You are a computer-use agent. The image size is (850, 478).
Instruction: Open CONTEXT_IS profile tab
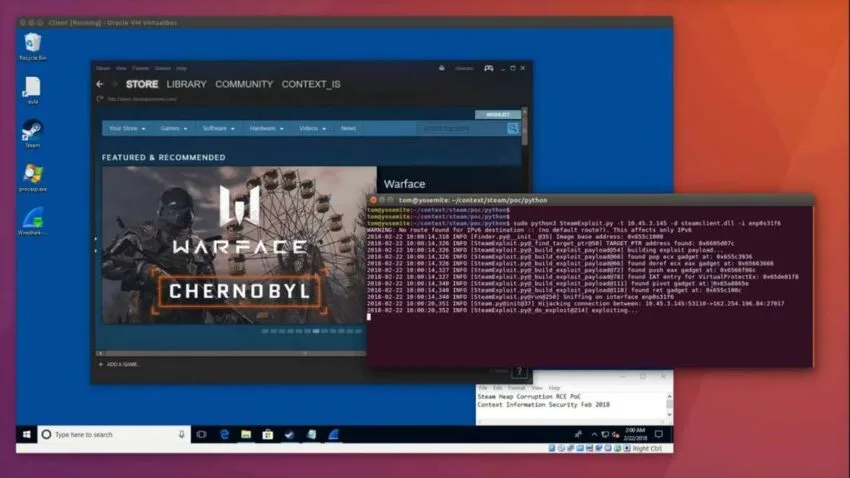click(x=311, y=84)
